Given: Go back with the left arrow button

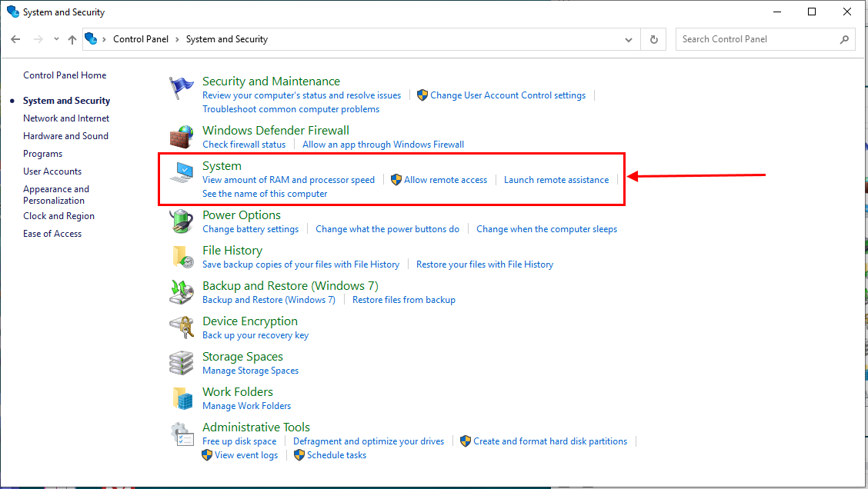Looking at the screenshot, I should pyautogui.click(x=15, y=39).
